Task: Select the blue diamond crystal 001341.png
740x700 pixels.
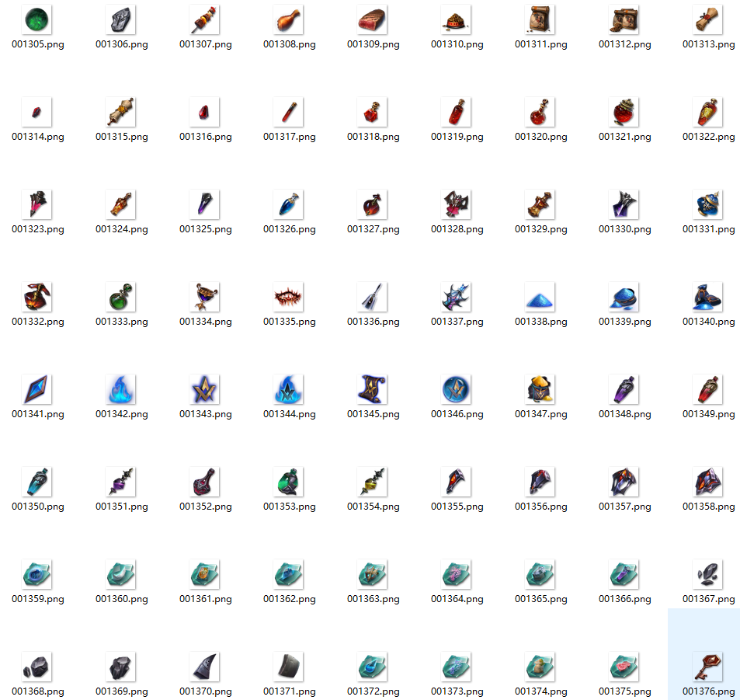Action: pyautogui.click(x=37, y=389)
